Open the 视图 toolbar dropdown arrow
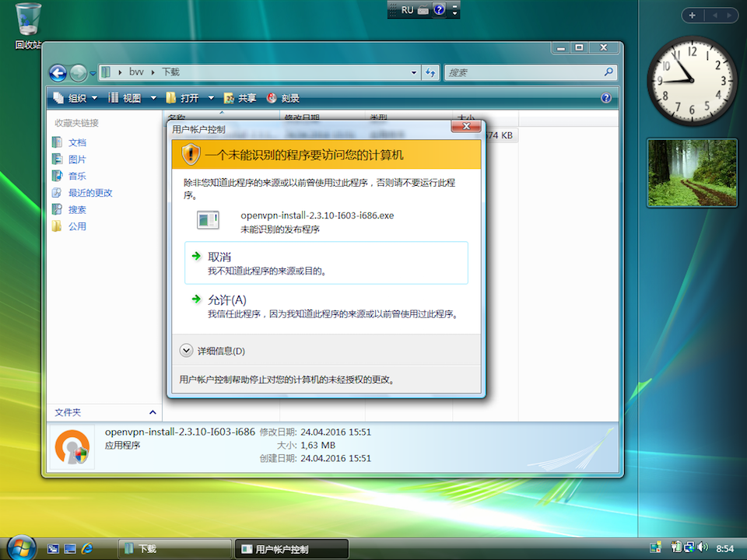This screenshot has height=560, width=747. click(153, 98)
